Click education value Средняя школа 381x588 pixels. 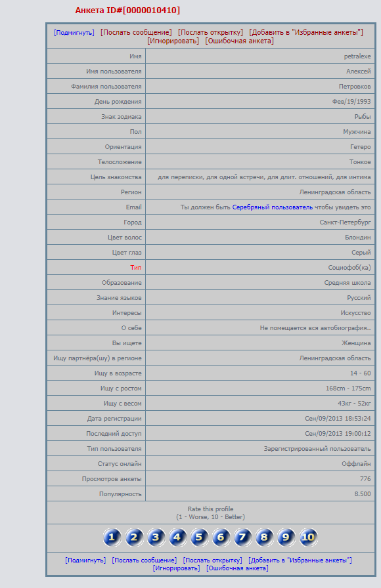[x=347, y=282]
